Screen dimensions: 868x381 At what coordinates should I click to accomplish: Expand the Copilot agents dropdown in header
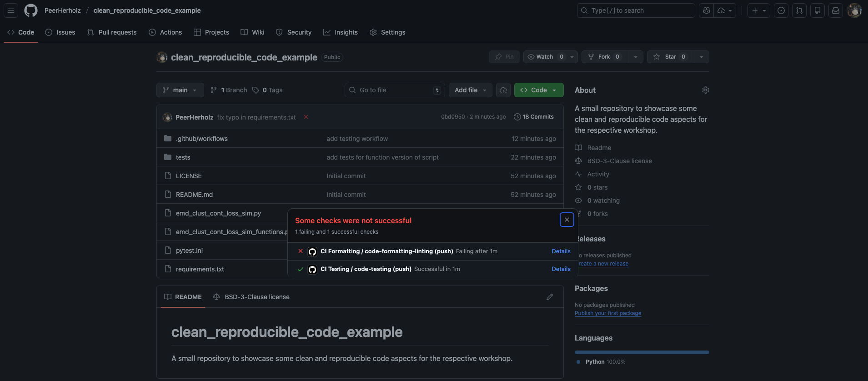725,10
